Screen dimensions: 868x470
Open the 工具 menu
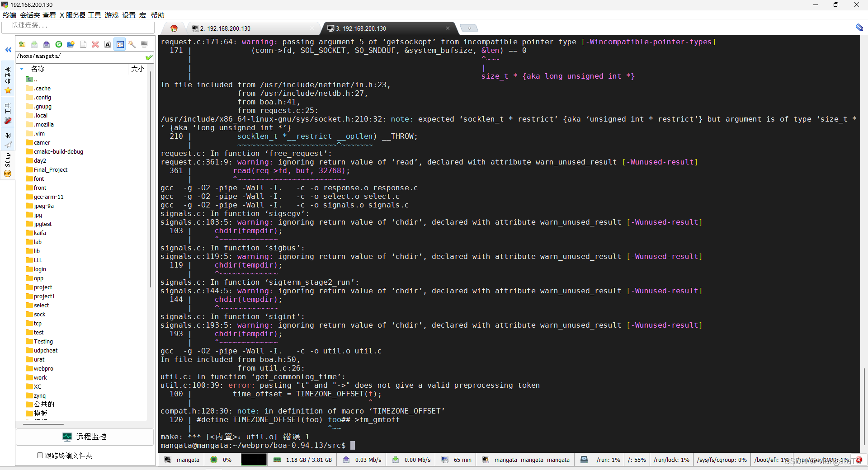click(94, 15)
